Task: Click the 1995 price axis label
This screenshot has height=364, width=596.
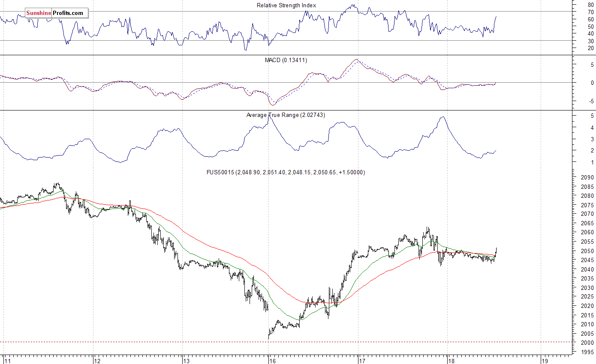Action: (587, 352)
